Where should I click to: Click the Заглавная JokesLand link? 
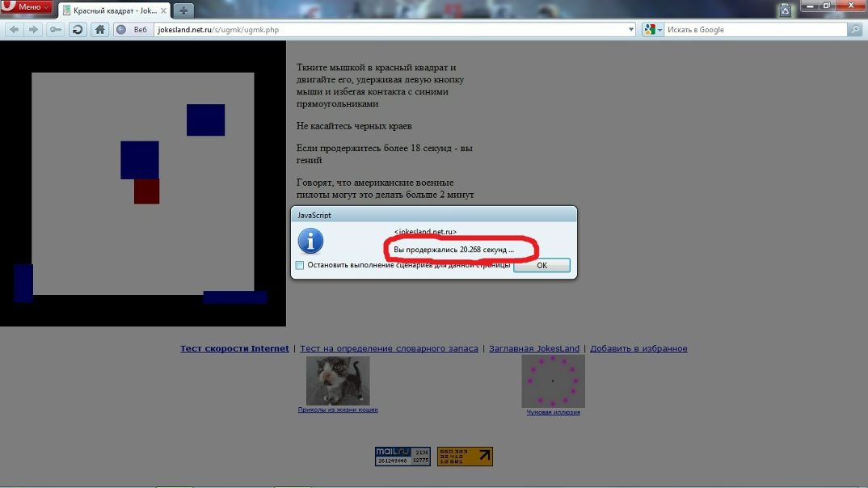tap(534, 349)
